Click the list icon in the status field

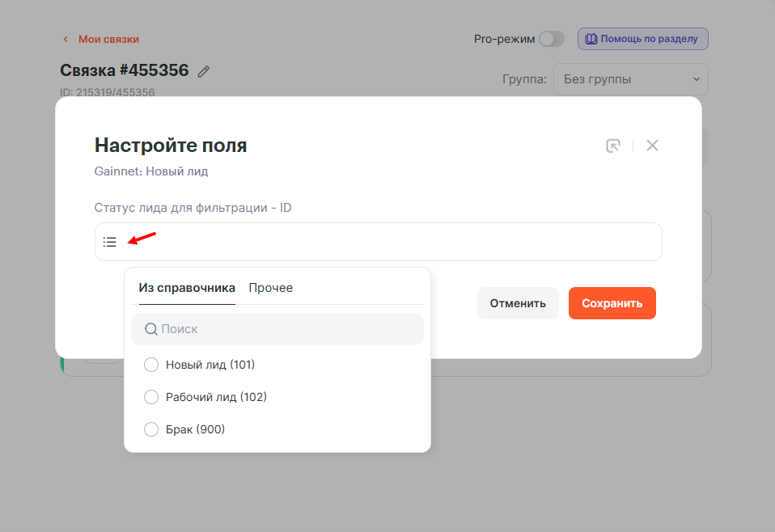tap(110, 242)
